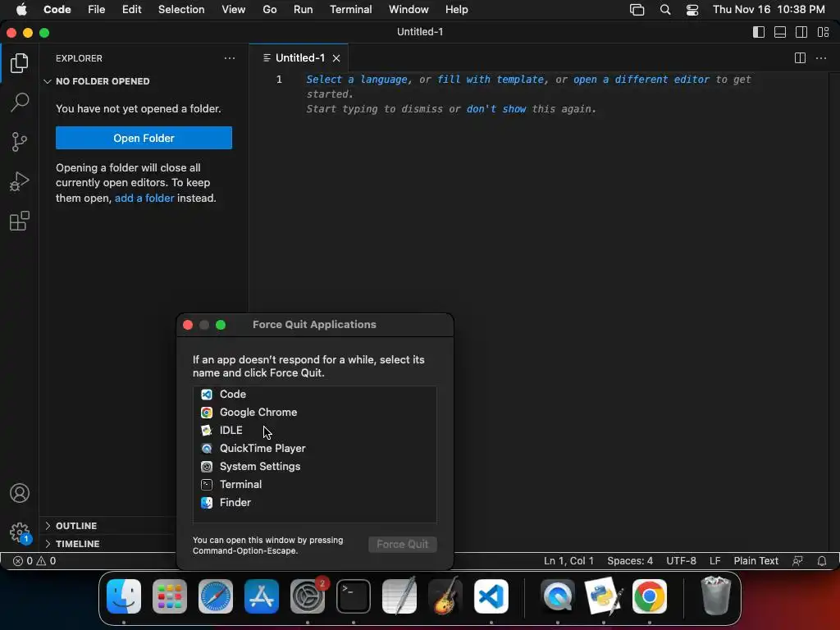Open the notifications bell in status bar
This screenshot has width=840, height=630.
(x=822, y=561)
